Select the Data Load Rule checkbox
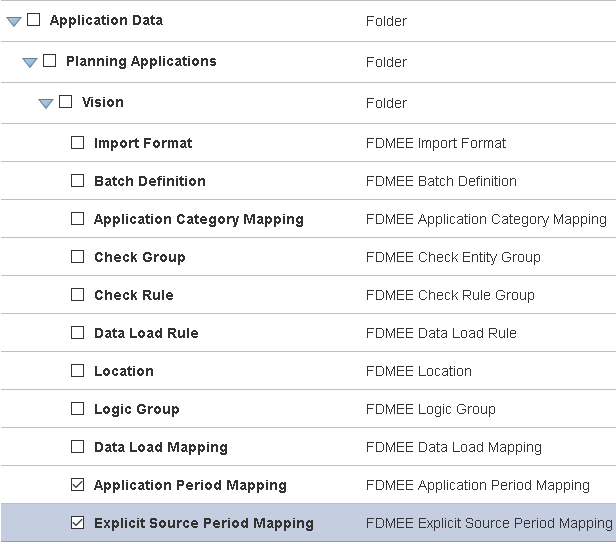 point(78,333)
